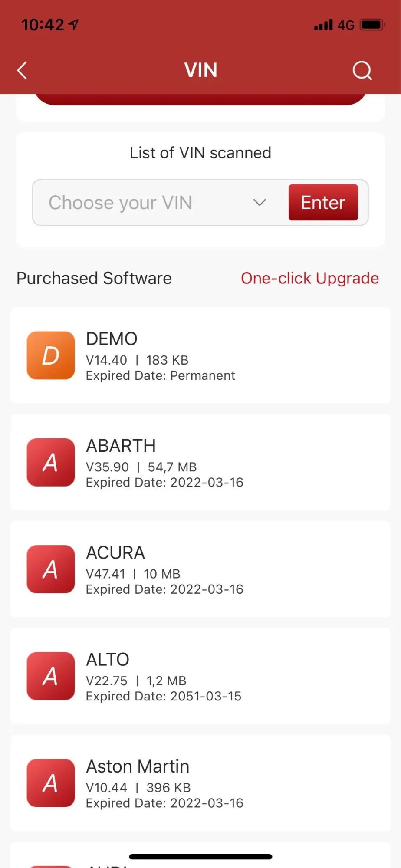Tap the Aston Martin software icon
The height and width of the screenshot is (868, 401).
(x=51, y=783)
